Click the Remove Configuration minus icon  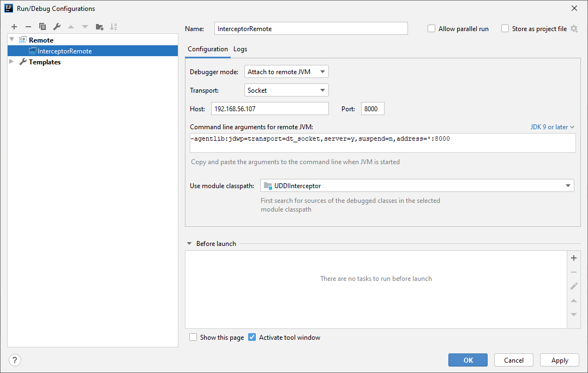click(x=28, y=27)
